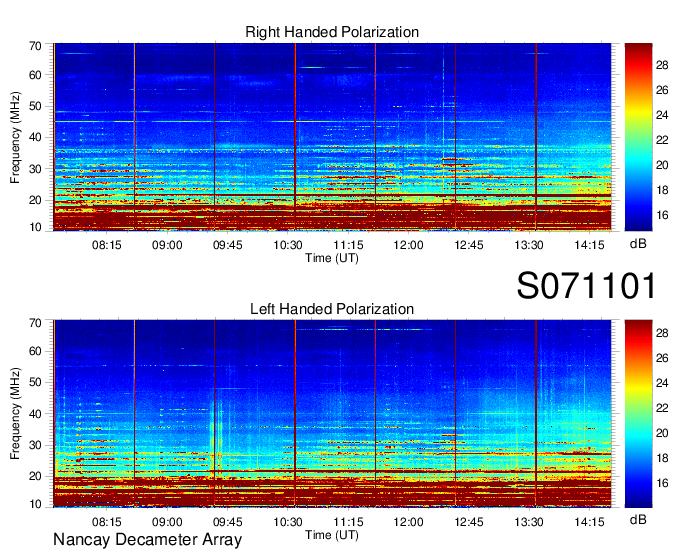The width and height of the screenshot is (680, 552).
Task: Click the 40 frequency tick on top plot
Action: tap(35, 137)
